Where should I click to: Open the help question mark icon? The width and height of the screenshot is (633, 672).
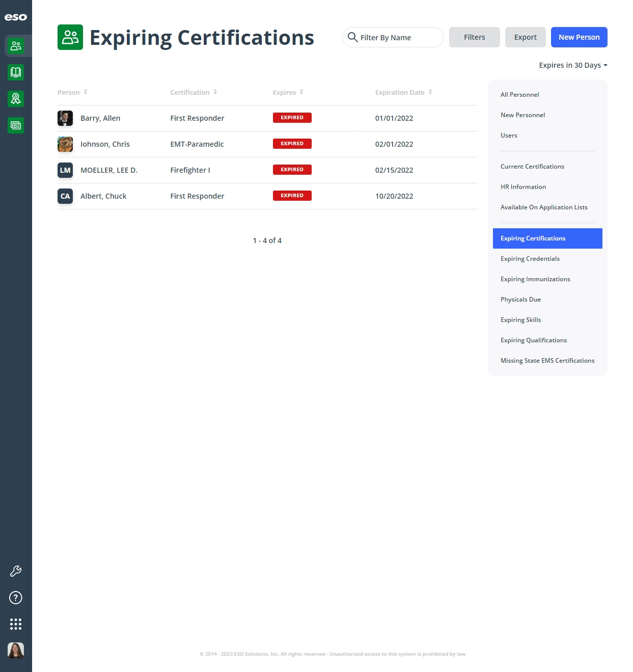pos(16,598)
